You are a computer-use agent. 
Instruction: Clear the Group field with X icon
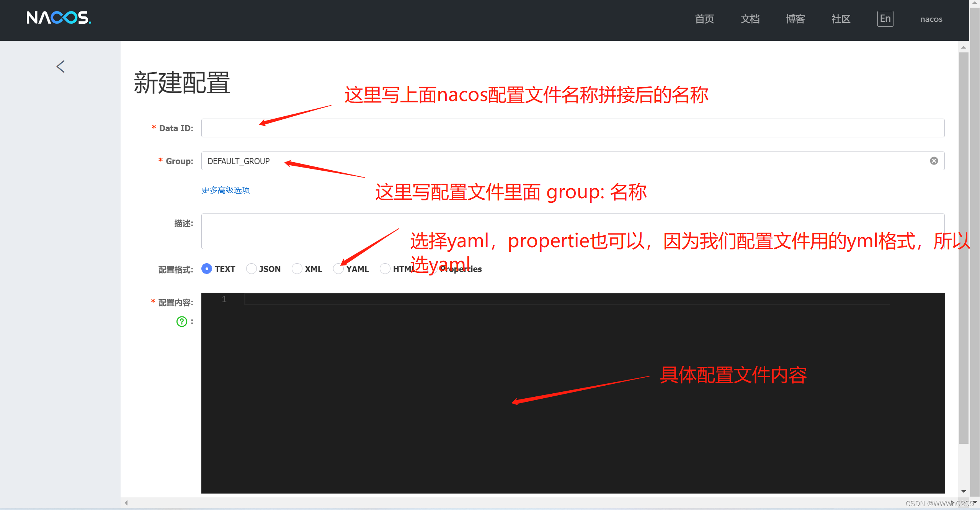(x=934, y=161)
